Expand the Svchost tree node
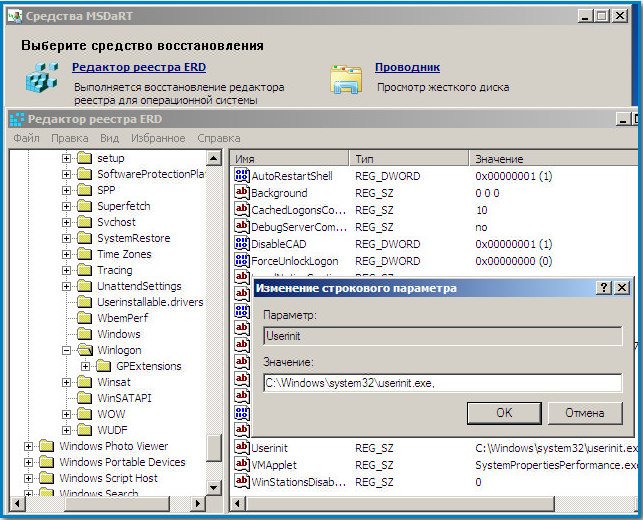643x520 pixels. [x=67, y=222]
